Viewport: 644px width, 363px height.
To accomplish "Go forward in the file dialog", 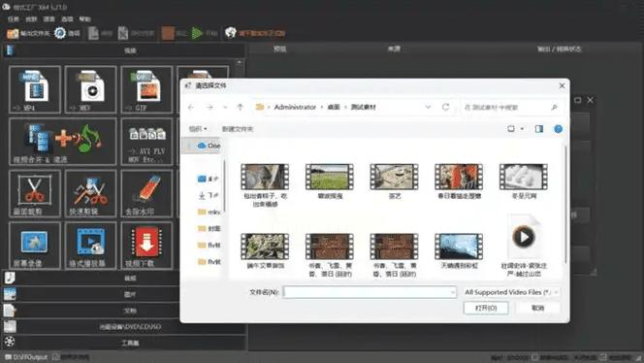I will tap(209, 108).
